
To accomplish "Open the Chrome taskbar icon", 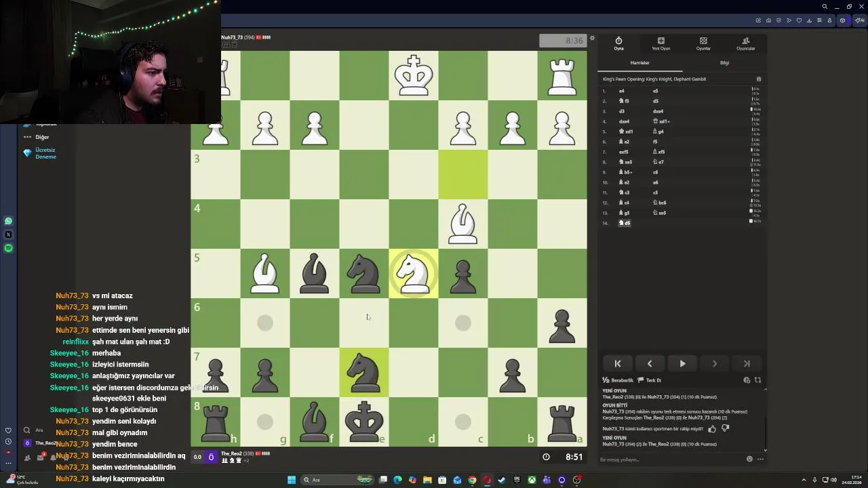I will (472, 480).
